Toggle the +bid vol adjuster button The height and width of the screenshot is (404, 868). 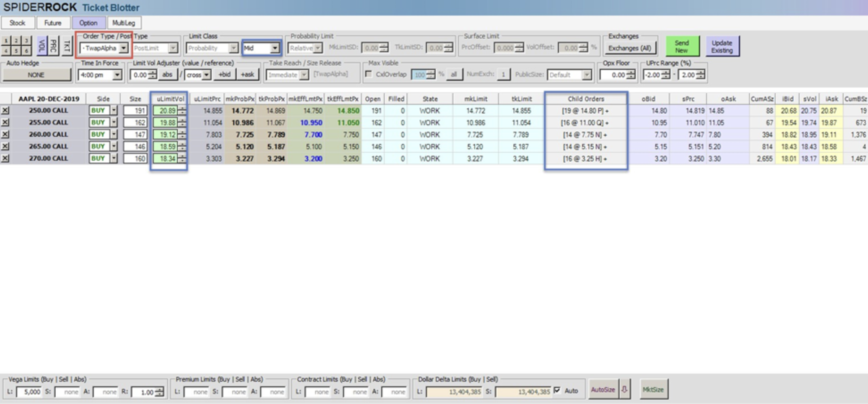tap(224, 75)
